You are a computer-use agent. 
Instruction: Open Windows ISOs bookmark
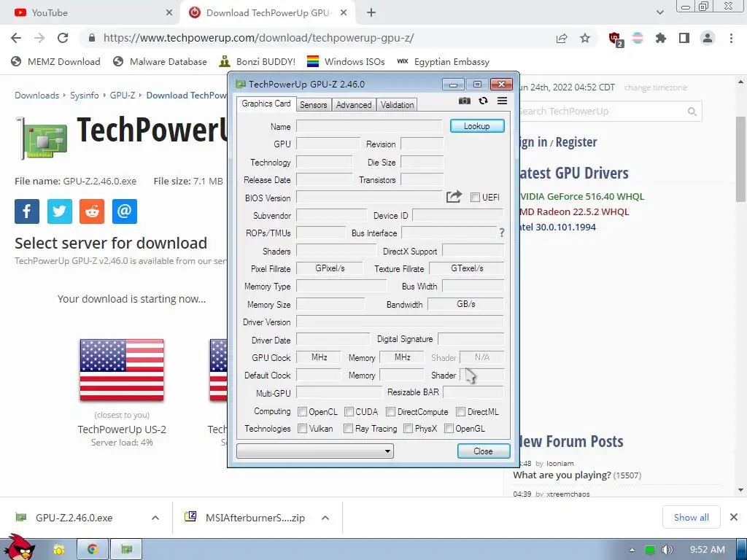pyautogui.click(x=346, y=62)
